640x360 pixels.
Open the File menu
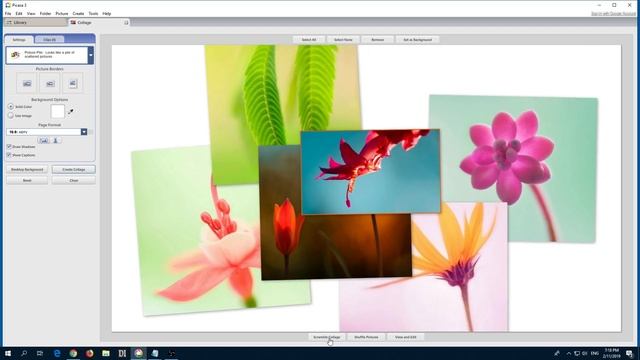8,13
